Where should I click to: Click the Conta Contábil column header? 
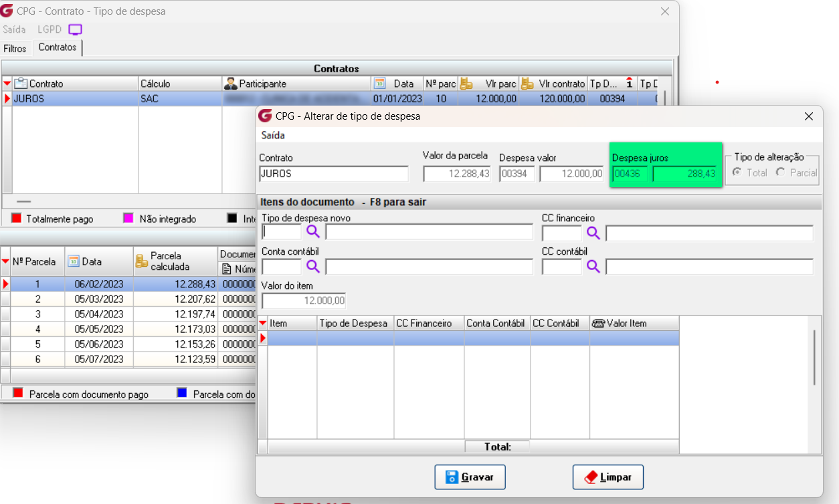pyautogui.click(x=497, y=323)
